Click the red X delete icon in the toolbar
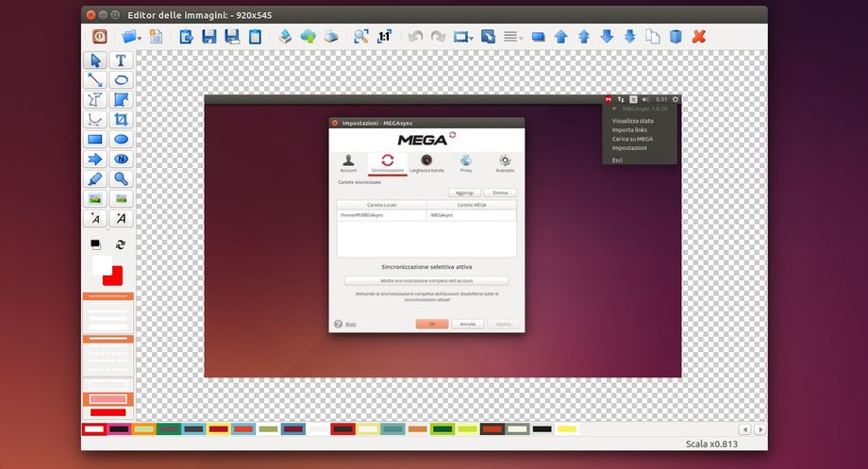This screenshot has height=469, width=868. [699, 37]
